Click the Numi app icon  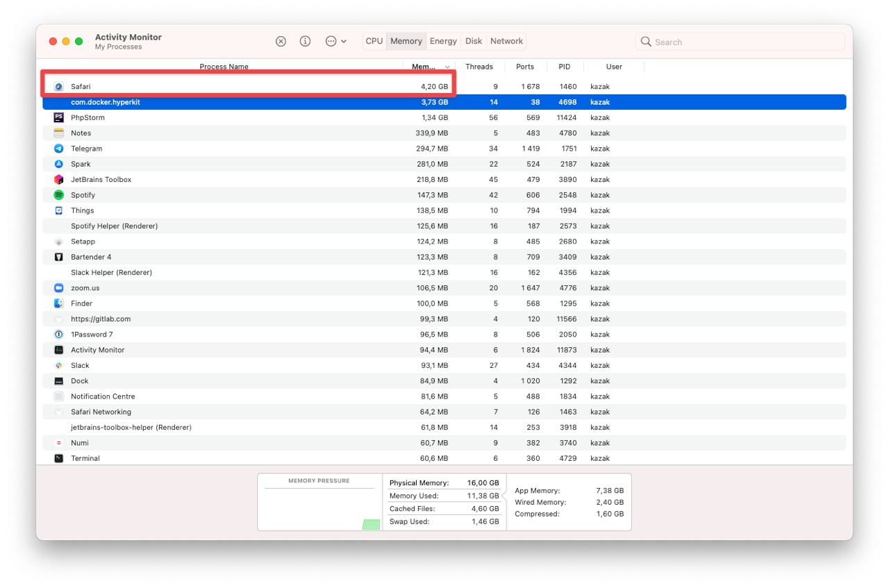pos(59,443)
